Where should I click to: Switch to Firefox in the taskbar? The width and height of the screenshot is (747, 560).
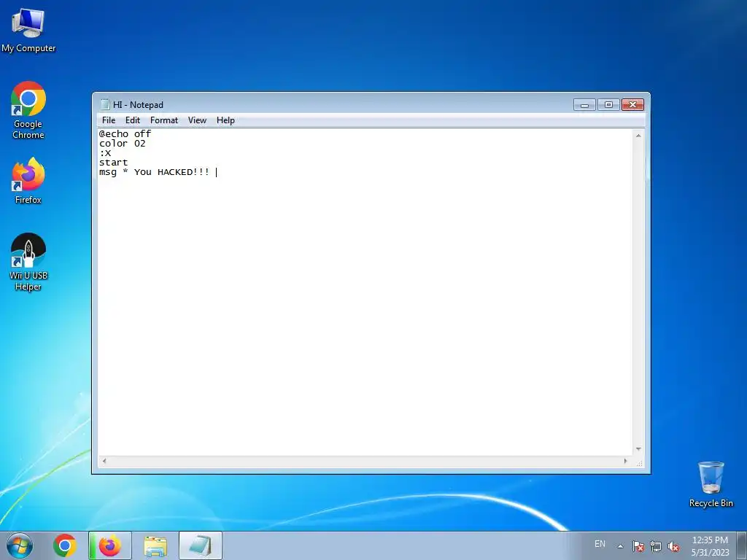click(110, 545)
